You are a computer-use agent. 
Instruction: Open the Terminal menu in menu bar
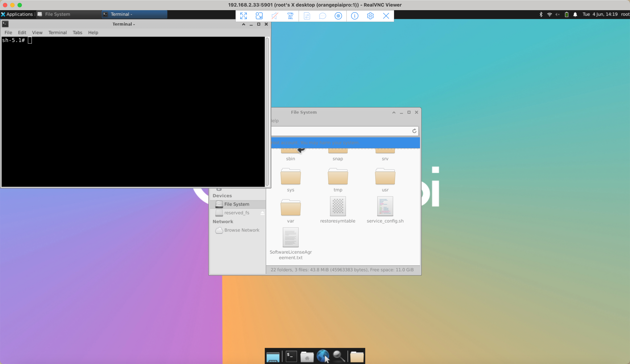pos(57,32)
